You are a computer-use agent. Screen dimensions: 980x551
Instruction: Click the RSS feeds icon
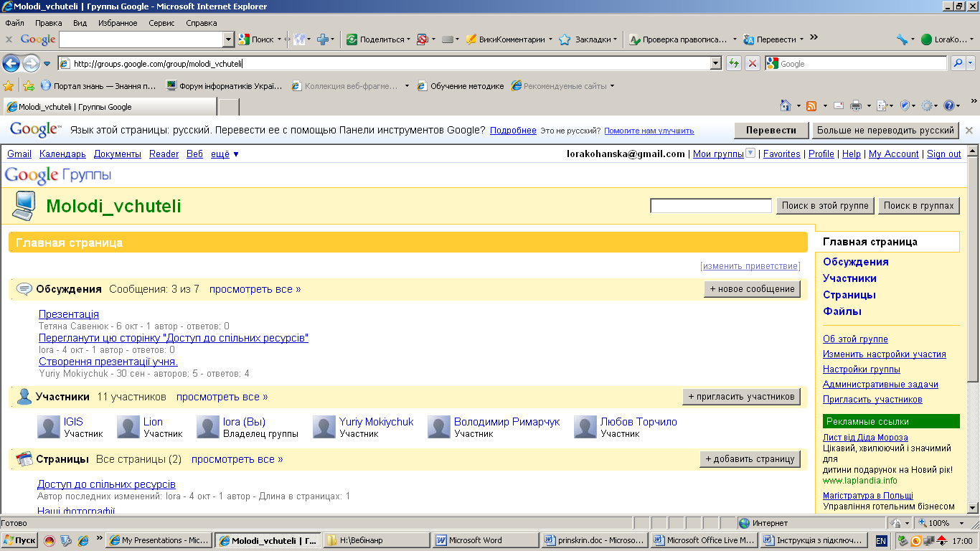[811, 106]
